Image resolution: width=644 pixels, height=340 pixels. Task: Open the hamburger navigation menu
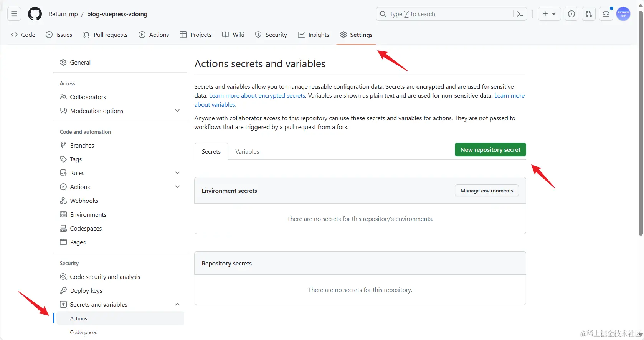14,14
